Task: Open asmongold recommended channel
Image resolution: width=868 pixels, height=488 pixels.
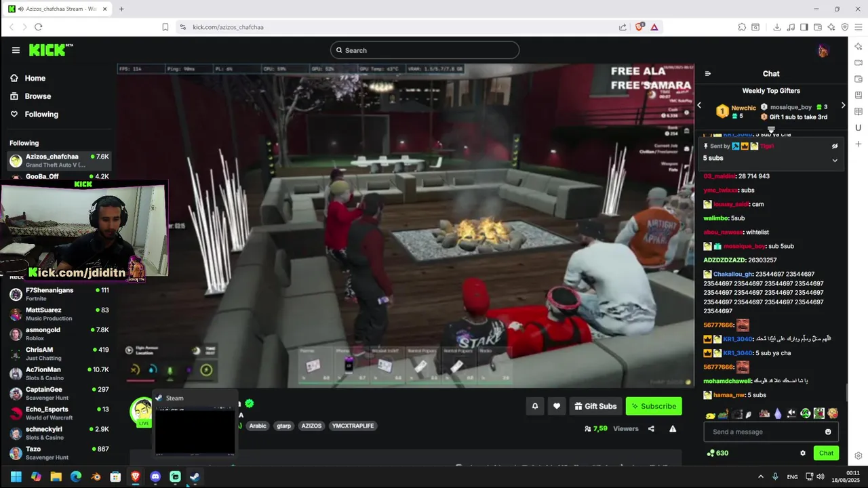Action: pyautogui.click(x=59, y=333)
